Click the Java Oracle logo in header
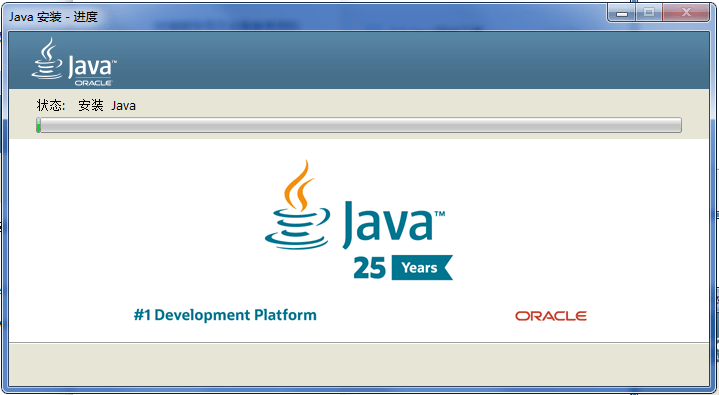Viewport: 719px width, 395px height. (74, 62)
